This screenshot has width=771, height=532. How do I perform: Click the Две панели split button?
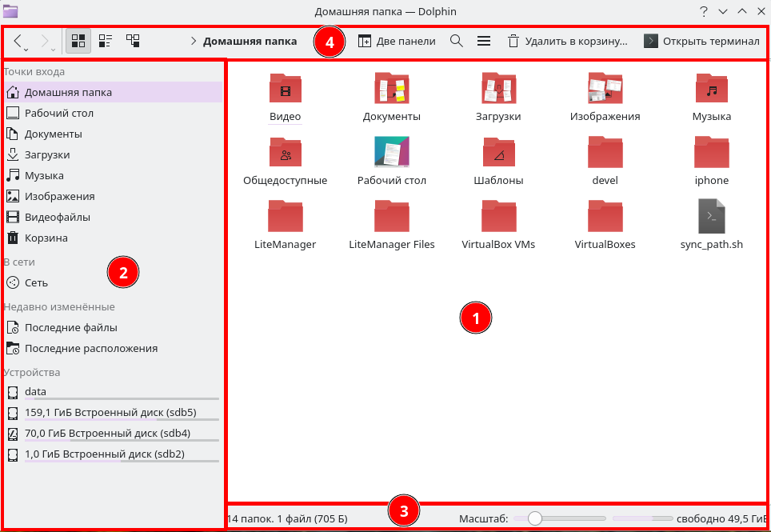click(397, 41)
